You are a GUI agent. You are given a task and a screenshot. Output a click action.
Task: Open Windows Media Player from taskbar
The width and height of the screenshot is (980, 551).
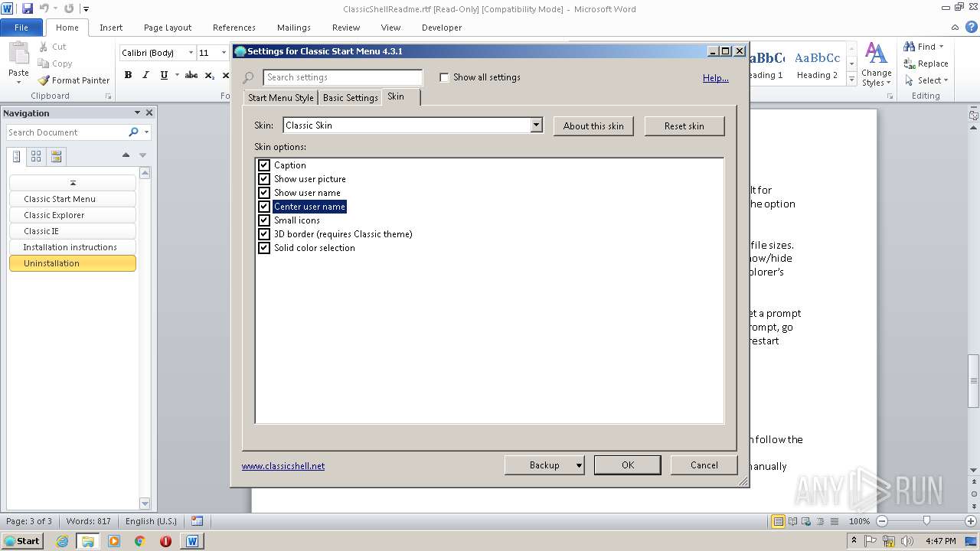[x=114, y=541]
